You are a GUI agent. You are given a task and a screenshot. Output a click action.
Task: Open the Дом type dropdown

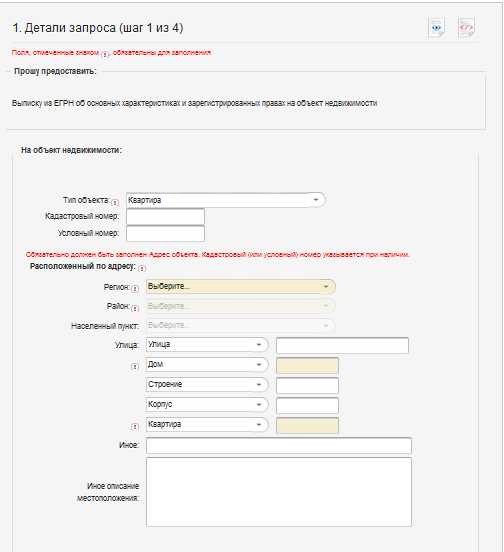tap(207, 364)
